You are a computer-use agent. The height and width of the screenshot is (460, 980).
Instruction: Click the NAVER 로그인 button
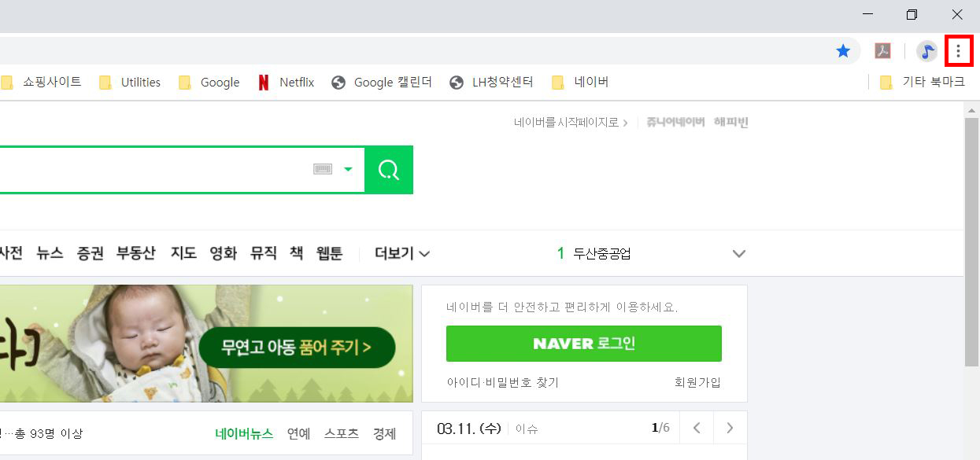(584, 344)
